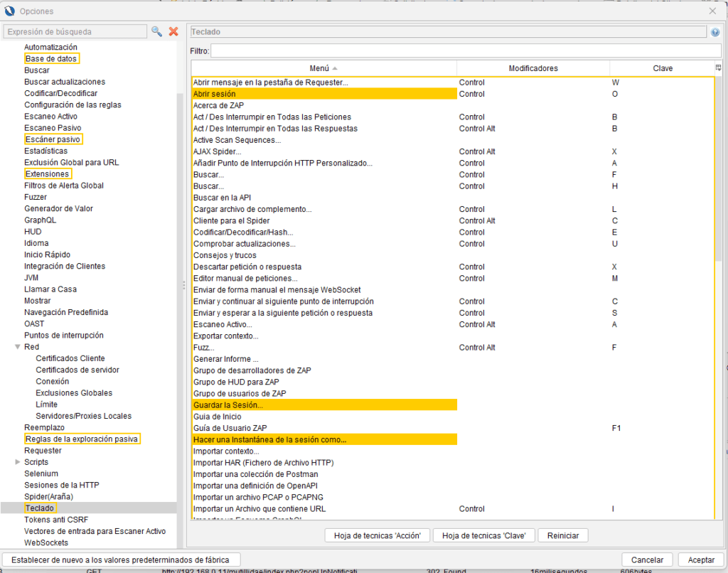Image resolution: width=728 pixels, height=573 pixels.
Task: Open Hoja de tecnicas 'Acción' sheet
Action: tap(378, 535)
